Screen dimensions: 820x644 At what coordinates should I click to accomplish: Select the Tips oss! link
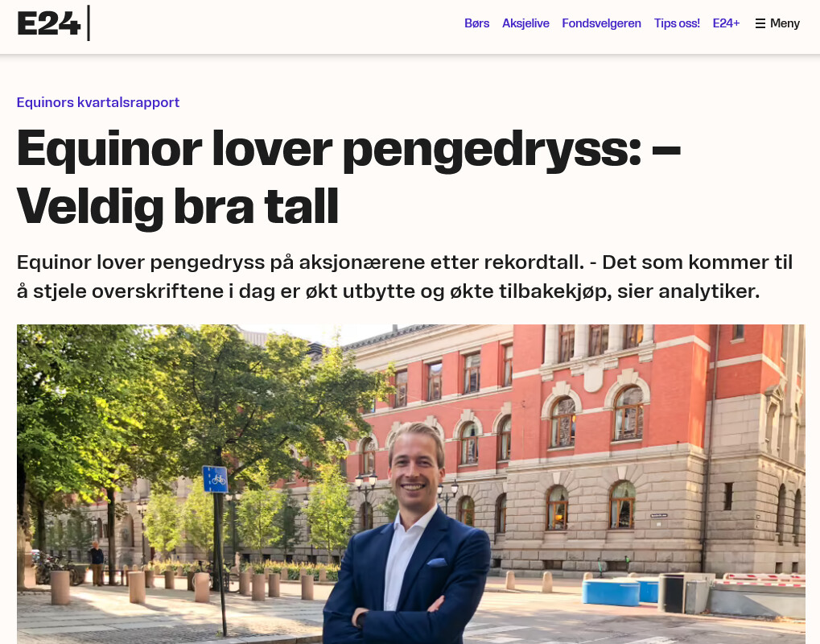tap(676, 23)
